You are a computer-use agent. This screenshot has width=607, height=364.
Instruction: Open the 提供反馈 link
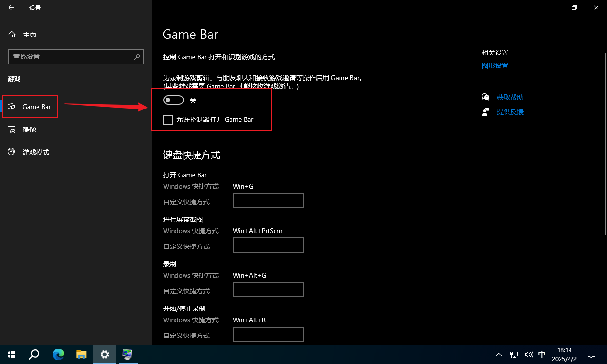point(510,112)
